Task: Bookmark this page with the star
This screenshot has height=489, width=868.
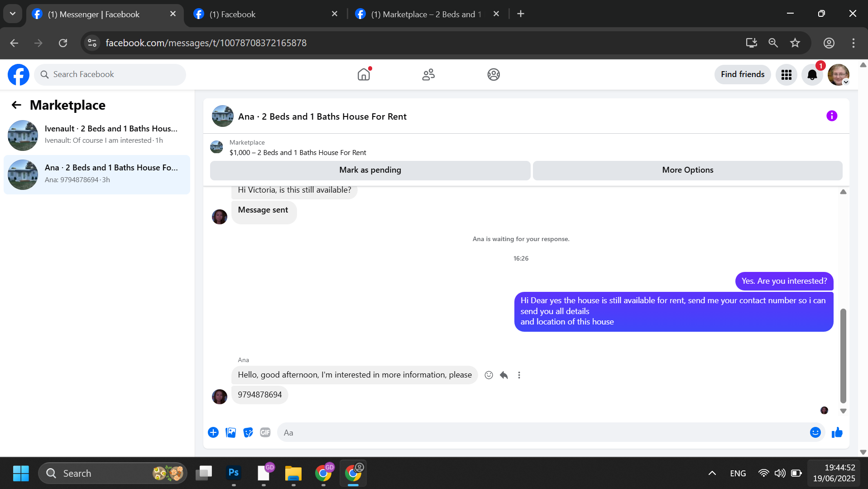Action: click(795, 43)
